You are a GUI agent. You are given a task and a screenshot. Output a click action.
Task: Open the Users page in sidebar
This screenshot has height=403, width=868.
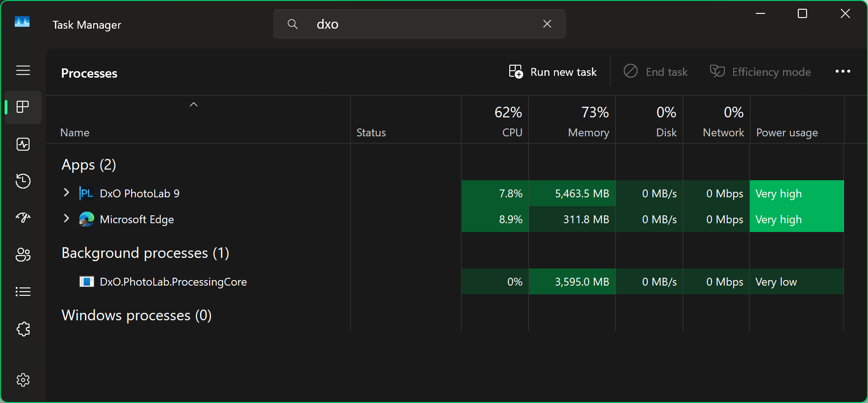23,255
